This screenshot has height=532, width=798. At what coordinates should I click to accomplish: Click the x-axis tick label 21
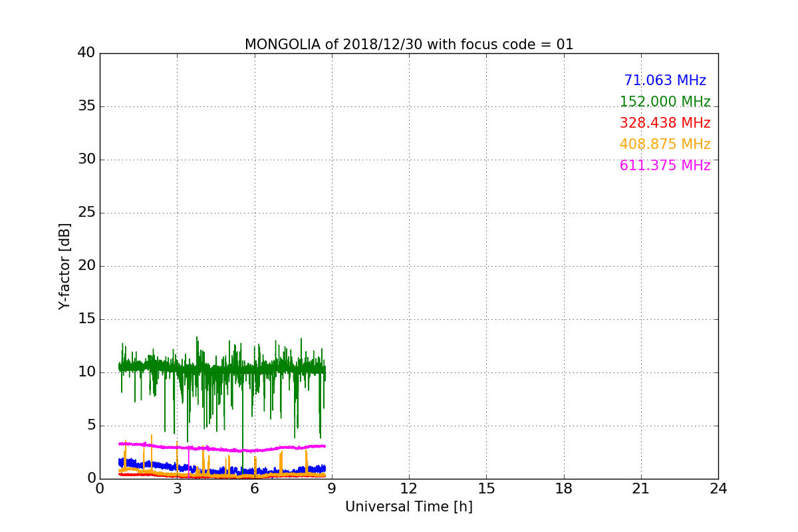[641, 489]
